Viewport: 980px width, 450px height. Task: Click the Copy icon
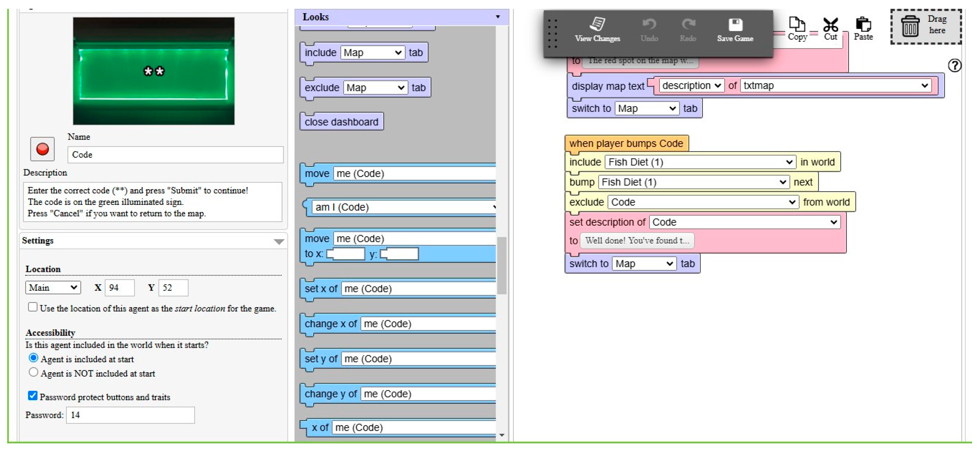797,24
